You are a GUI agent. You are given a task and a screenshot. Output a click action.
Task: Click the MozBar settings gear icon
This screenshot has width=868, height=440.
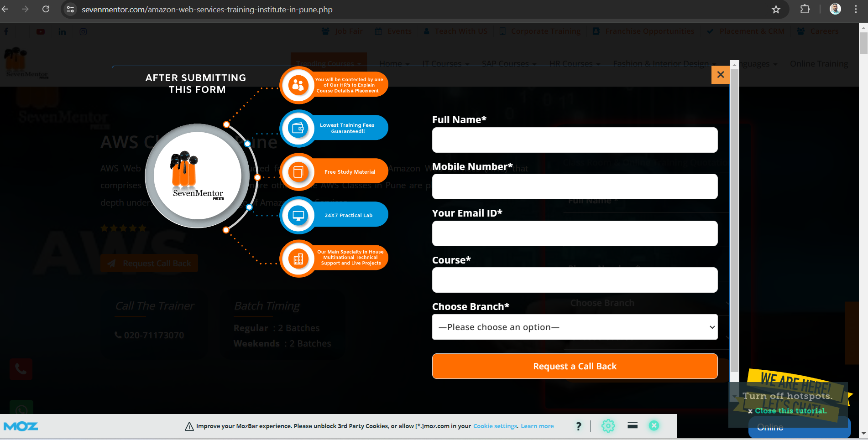pos(608,426)
